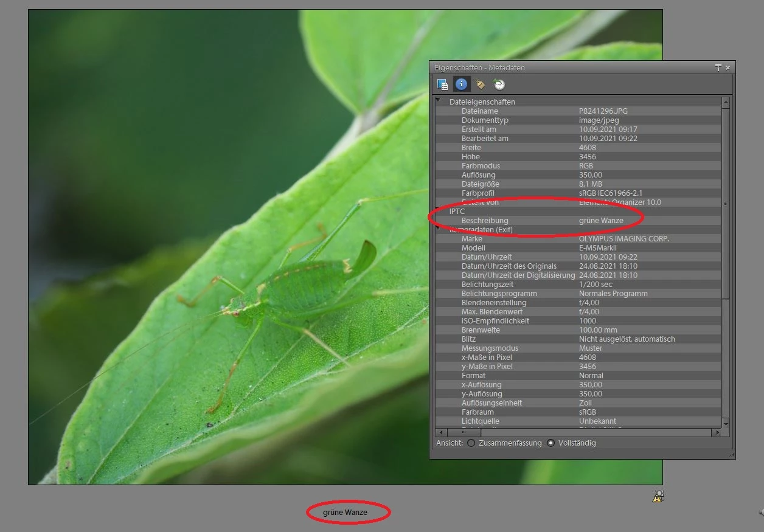Select the Höhe row label

pyautogui.click(x=470, y=156)
